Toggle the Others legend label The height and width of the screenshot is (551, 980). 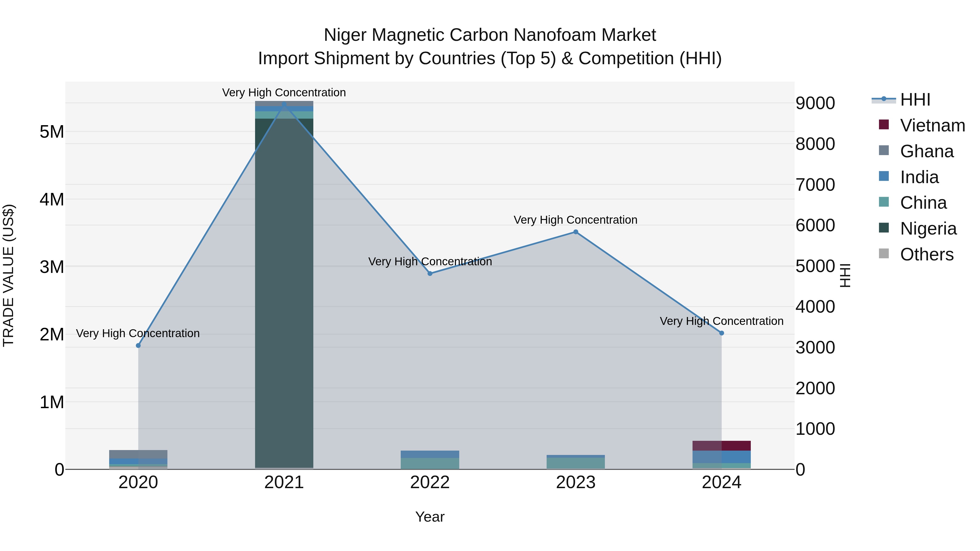coord(927,254)
